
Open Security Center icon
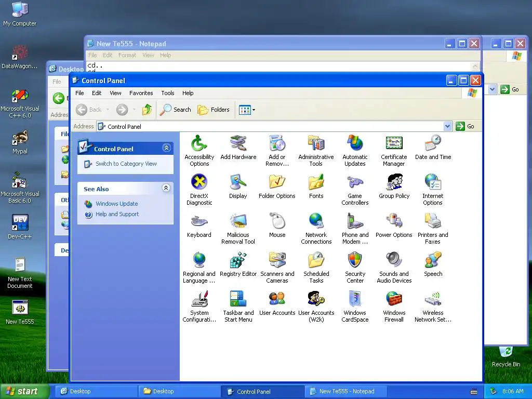coord(355,268)
